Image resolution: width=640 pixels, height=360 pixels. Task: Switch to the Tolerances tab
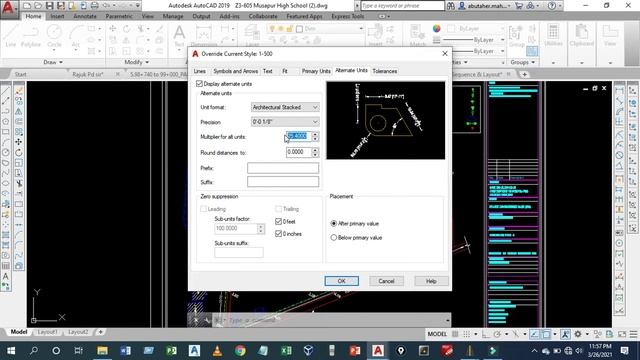(384, 71)
